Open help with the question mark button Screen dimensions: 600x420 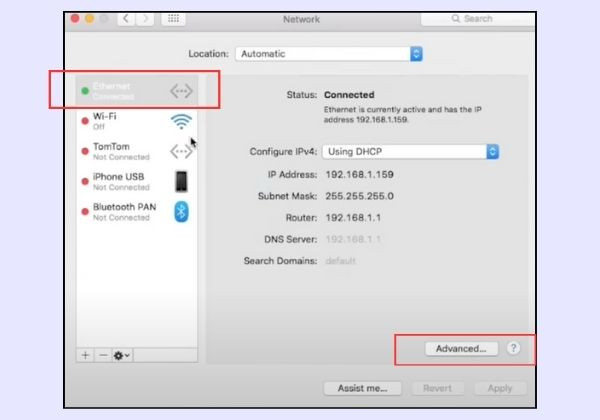click(514, 348)
